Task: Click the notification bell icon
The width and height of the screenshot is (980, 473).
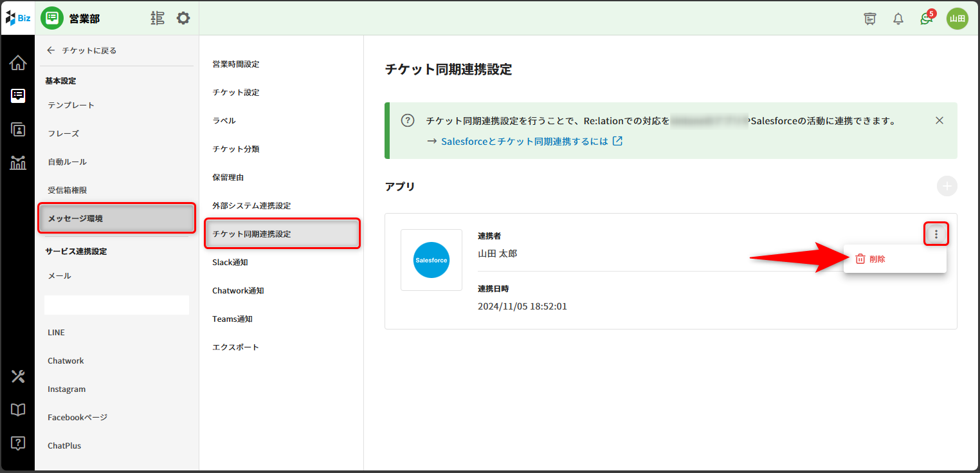Action: (898, 19)
